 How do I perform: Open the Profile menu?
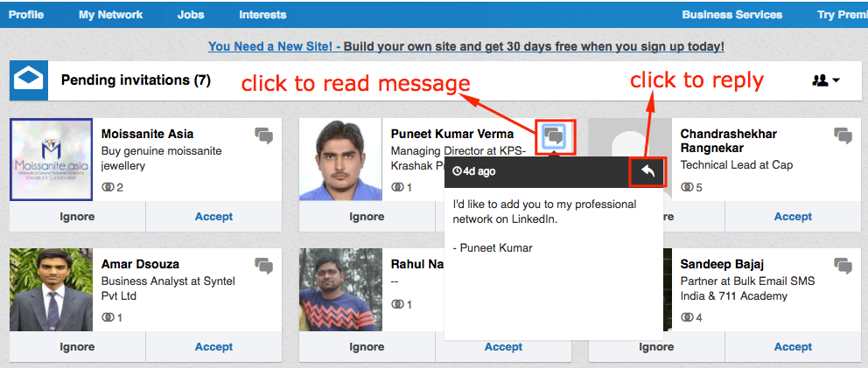pos(26,15)
